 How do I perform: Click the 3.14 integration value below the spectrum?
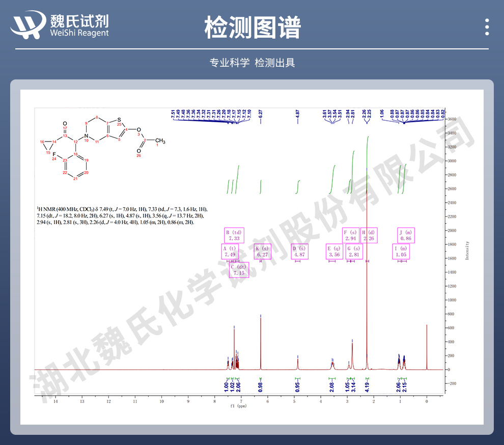tap(353, 387)
